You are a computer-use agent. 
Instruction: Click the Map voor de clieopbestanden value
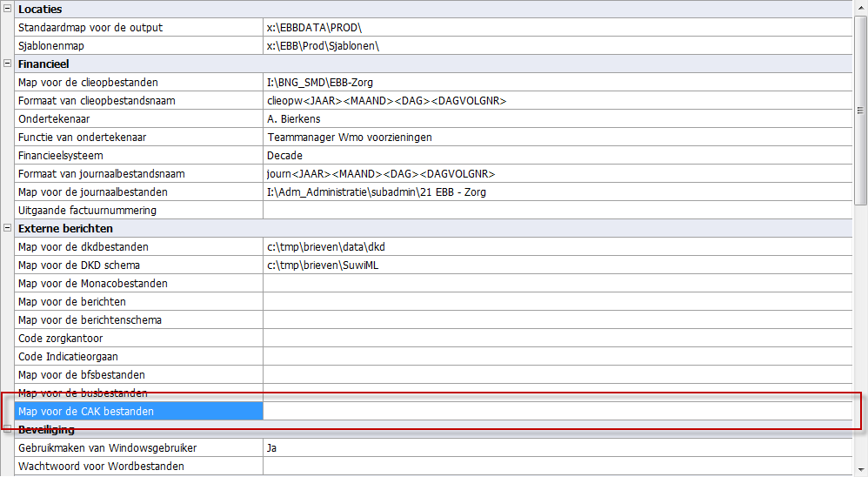(557, 83)
